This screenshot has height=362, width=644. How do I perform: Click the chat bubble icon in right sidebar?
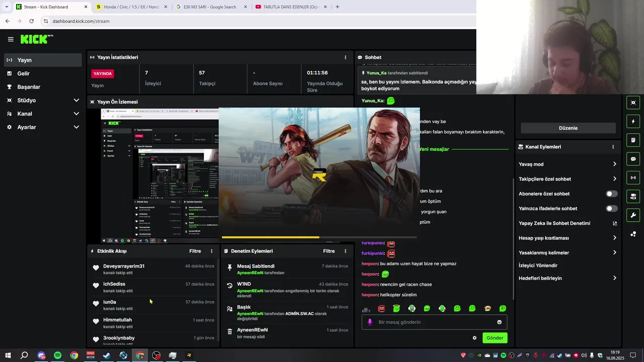click(633, 159)
